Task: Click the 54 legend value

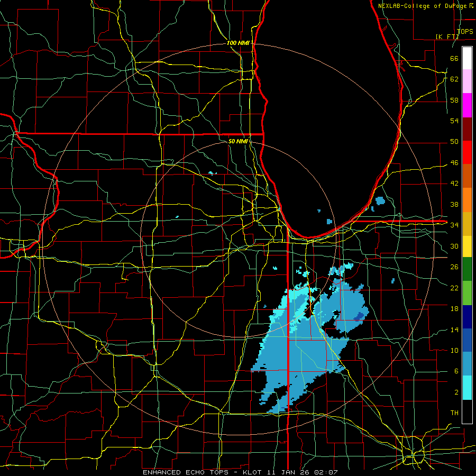Action: 454,121
